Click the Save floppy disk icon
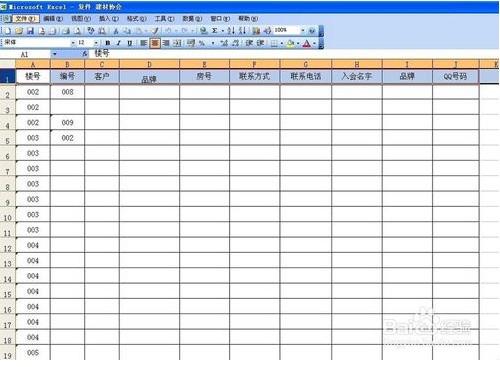The width and height of the screenshot is (500, 367). [30, 31]
